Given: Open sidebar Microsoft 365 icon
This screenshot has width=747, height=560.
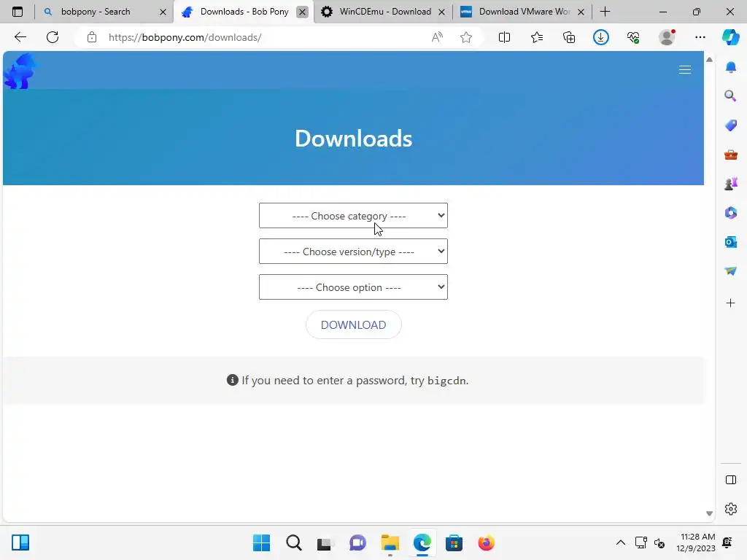Looking at the screenshot, I should pos(731,213).
